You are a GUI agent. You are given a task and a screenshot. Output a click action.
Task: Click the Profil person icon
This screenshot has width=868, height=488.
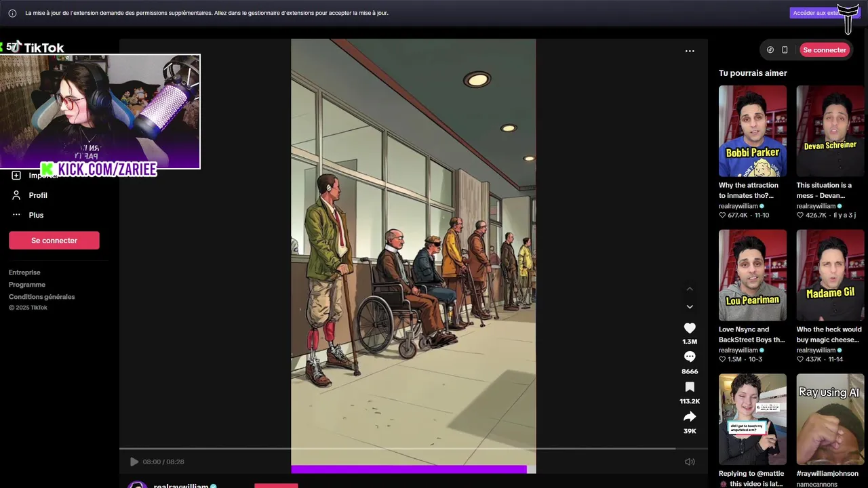(16, 195)
